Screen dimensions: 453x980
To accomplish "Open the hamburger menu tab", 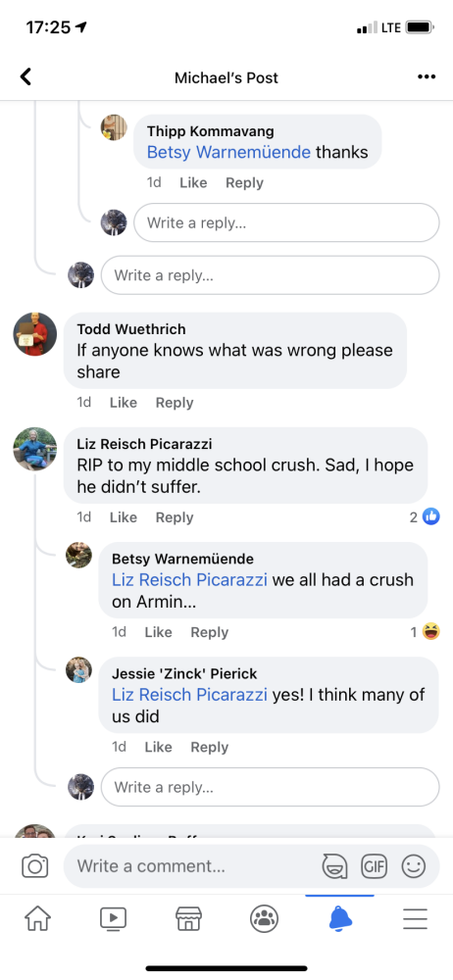I will click(x=415, y=919).
